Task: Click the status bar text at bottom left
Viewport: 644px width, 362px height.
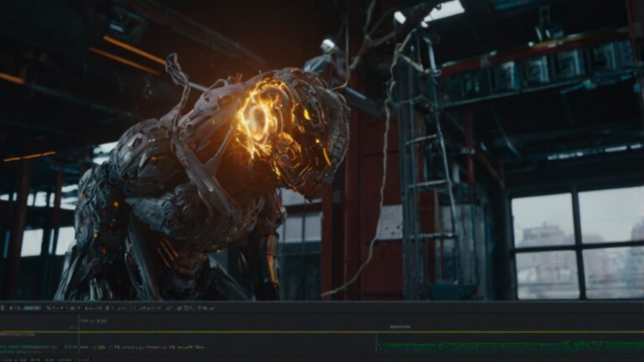Action: 44,360
